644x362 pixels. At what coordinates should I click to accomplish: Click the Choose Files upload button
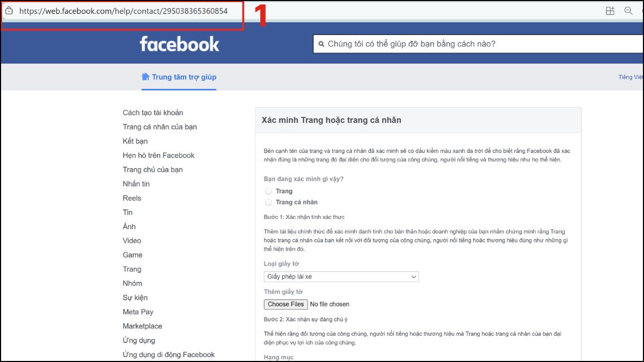coord(285,304)
